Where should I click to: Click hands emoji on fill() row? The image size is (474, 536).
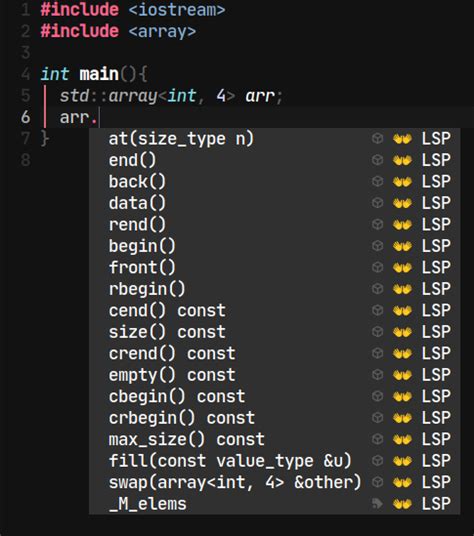pyautogui.click(x=402, y=461)
